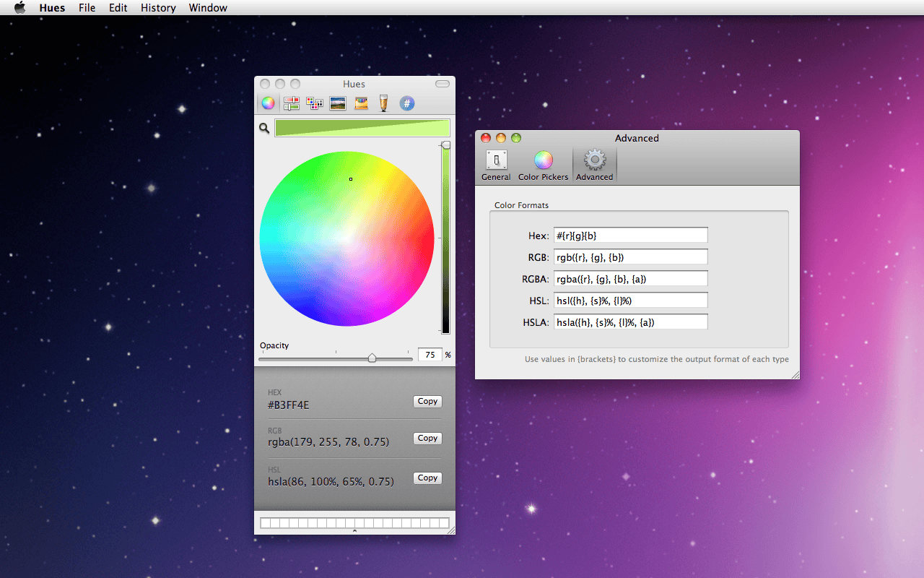Open the Color Sliders picker
The image size is (924, 578).
(x=291, y=103)
